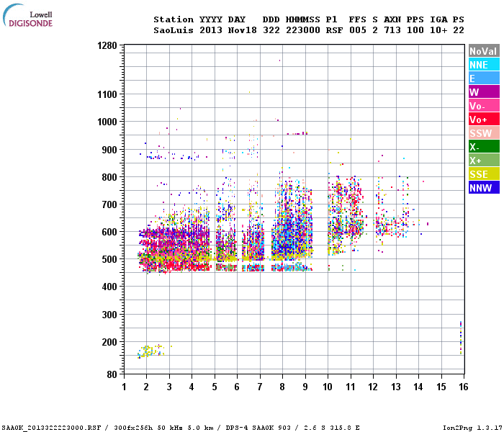The image size is (504, 432).
Task: Click the y-axis label 200
Action: [x=109, y=342]
